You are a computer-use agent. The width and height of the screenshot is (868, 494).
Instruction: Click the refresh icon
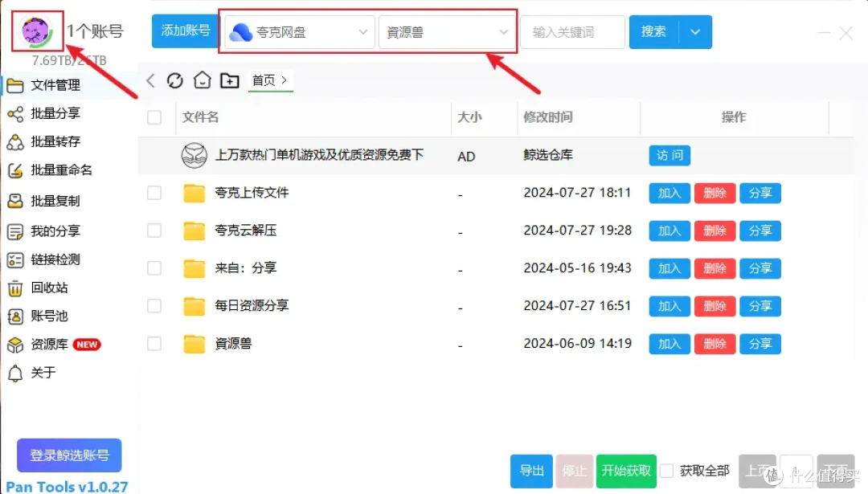pyautogui.click(x=175, y=80)
